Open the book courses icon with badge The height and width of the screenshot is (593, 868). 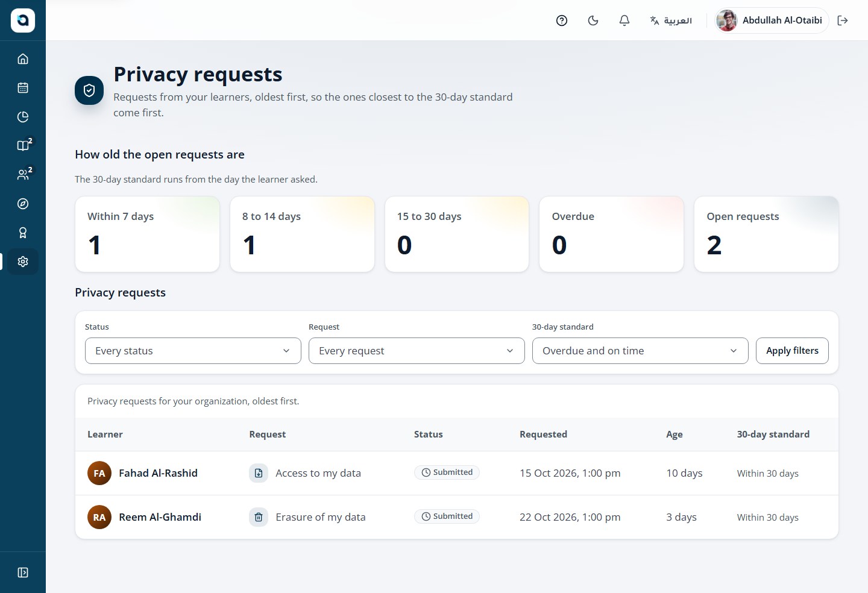pos(23,145)
